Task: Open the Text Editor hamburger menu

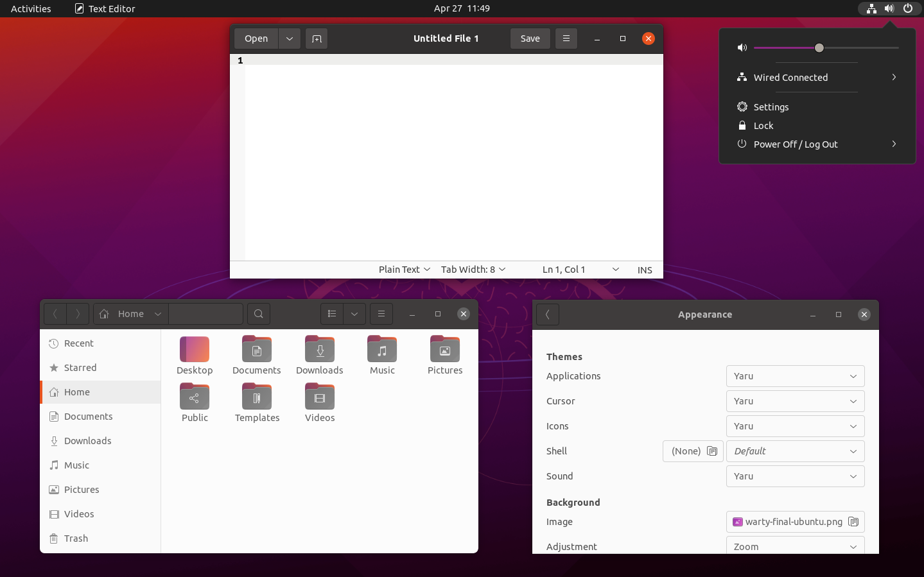Action: [x=566, y=39]
